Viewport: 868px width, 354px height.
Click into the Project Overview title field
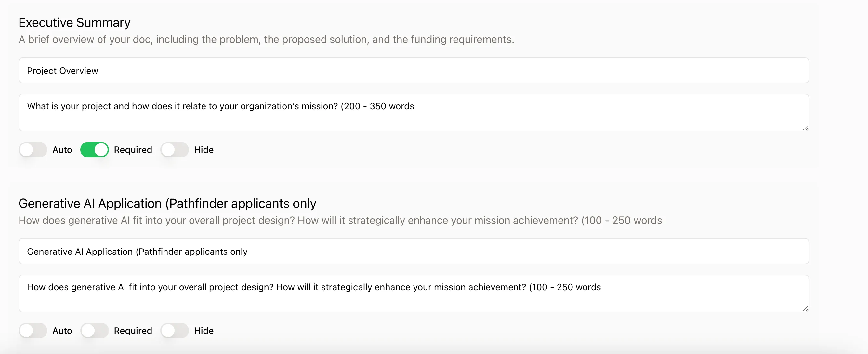tap(414, 71)
